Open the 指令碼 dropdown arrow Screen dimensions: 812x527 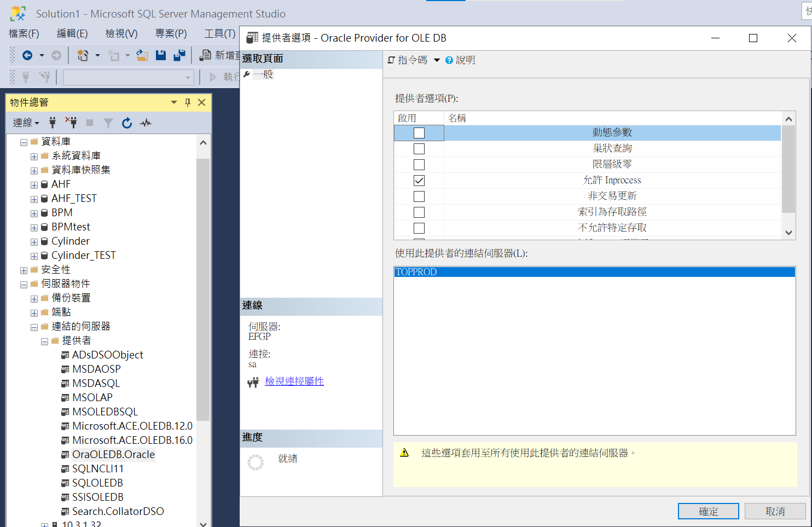tap(437, 60)
